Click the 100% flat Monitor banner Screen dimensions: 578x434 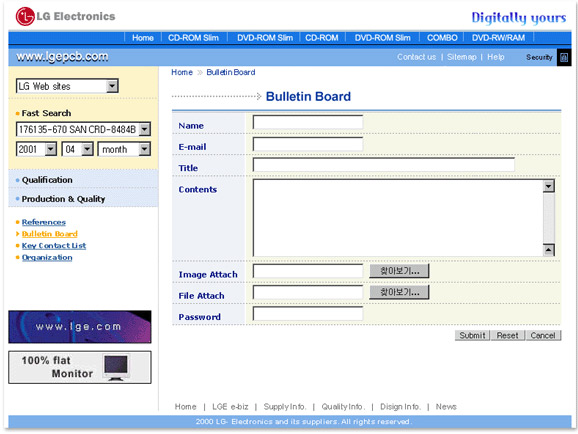pos(80,367)
